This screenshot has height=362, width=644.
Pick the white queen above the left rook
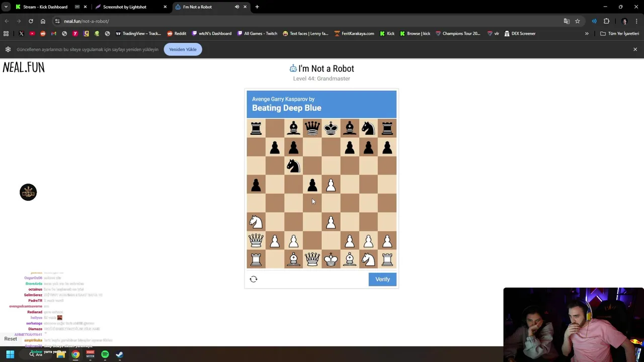click(x=256, y=241)
